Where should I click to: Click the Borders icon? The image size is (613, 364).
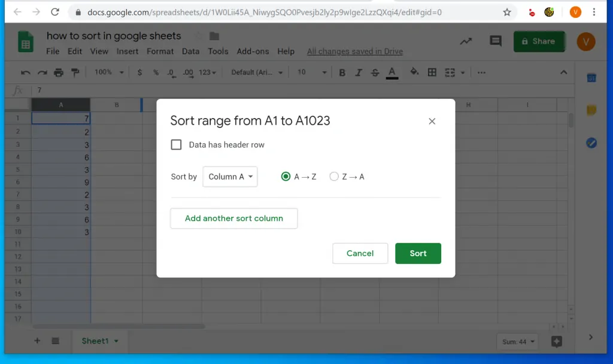click(x=432, y=72)
